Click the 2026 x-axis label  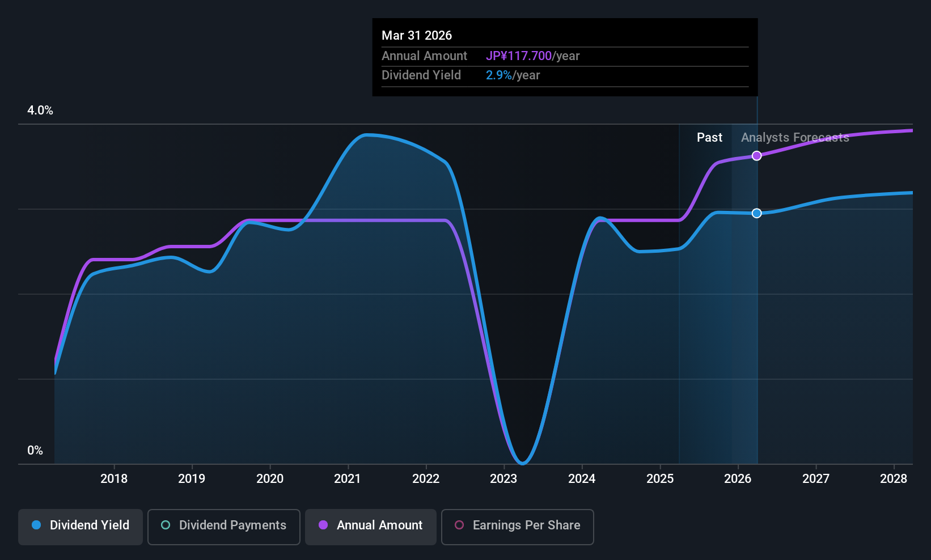738,479
